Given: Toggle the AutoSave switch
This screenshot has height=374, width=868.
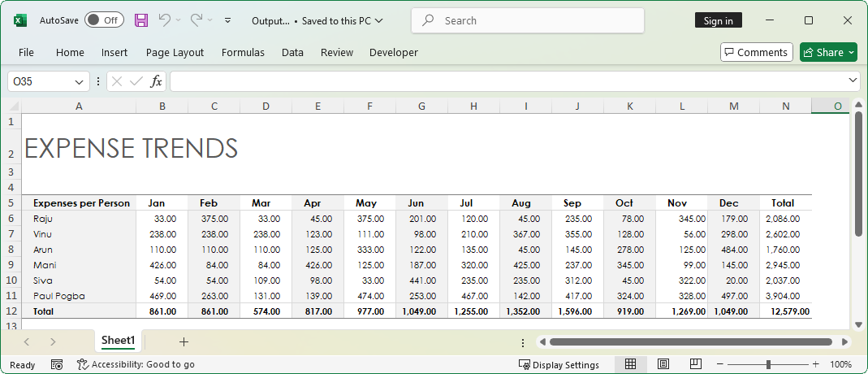Looking at the screenshot, I should (x=104, y=20).
